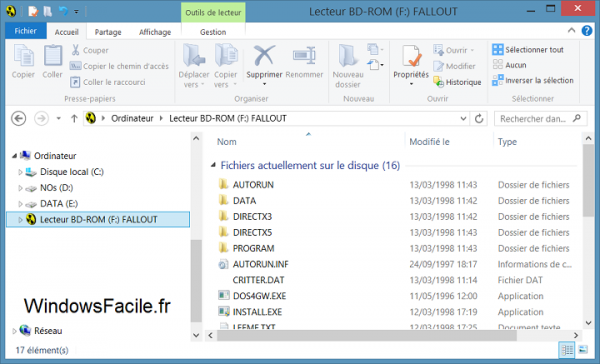The height and width of the screenshot is (364, 600).
Task: Click the Couper scissors icon
Action: 75,50
